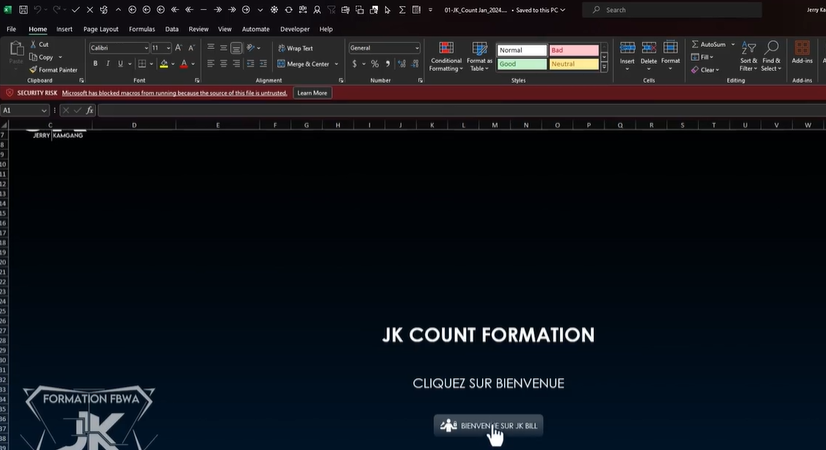Expand Font group dialog launcher
The height and width of the screenshot is (450, 826).
point(197,81)
